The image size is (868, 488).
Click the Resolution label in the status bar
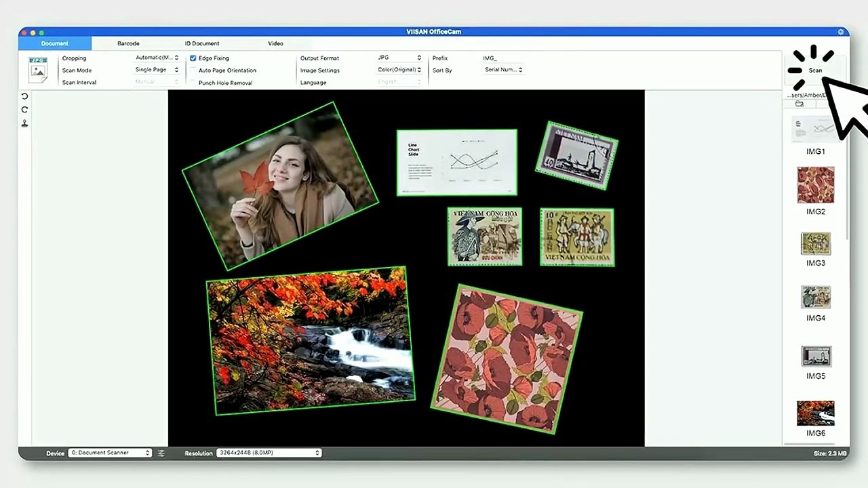[199, 453]
